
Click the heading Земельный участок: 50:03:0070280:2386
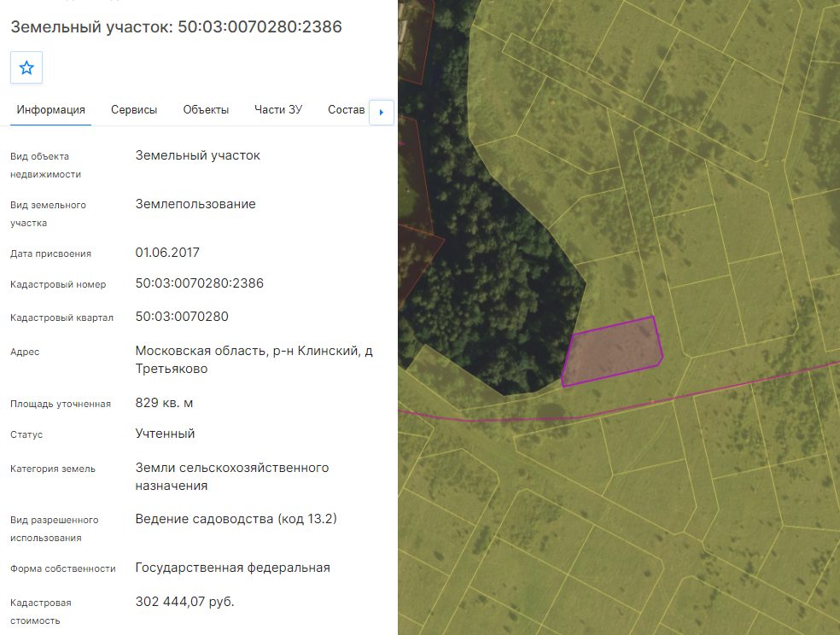click(176, 26)
